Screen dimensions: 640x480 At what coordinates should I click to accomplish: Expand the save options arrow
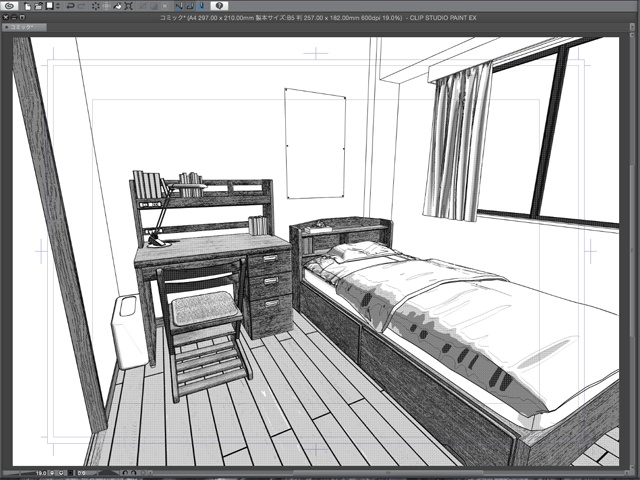[x=58, y=6]
